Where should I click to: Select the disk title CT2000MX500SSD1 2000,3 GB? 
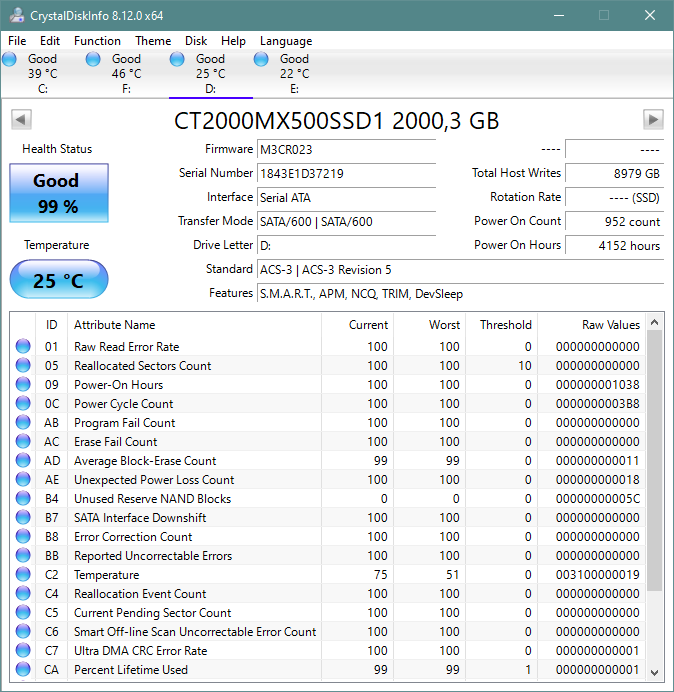coord(337,120)
